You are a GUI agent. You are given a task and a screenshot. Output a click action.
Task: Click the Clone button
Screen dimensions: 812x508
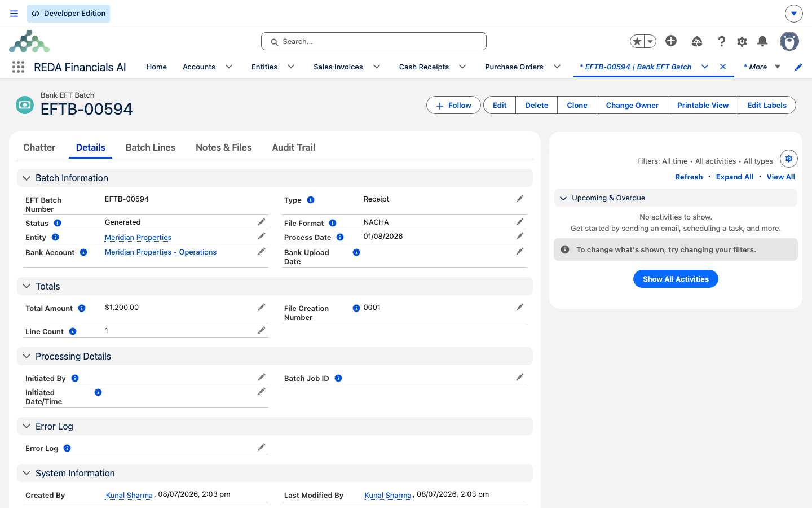click(x=577, y=105)
